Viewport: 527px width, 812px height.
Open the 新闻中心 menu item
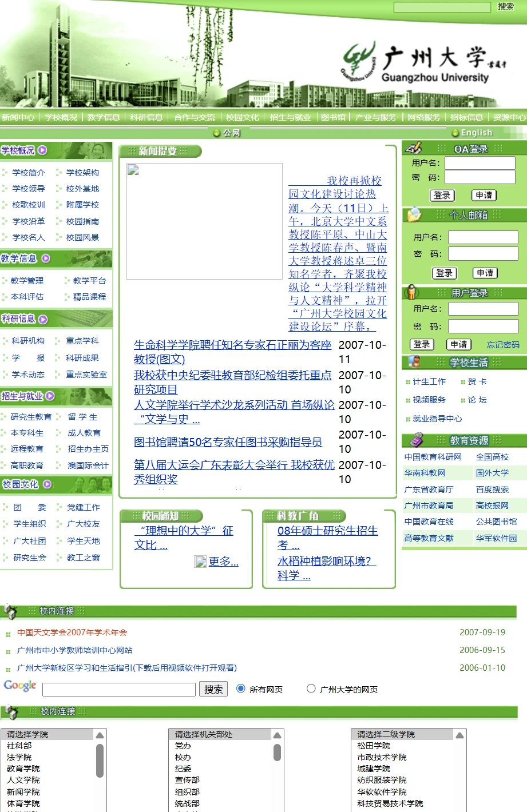19,117
